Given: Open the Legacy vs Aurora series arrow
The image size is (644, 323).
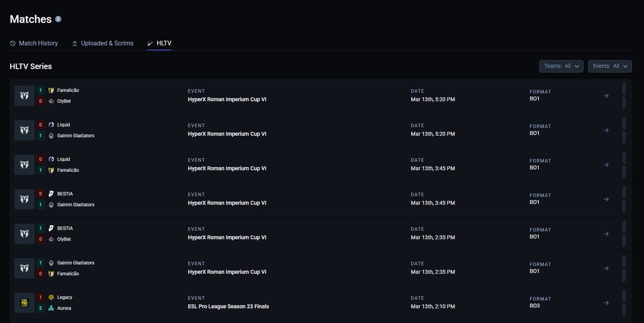Looking at the screenshot, I should (x=606, y=303).
